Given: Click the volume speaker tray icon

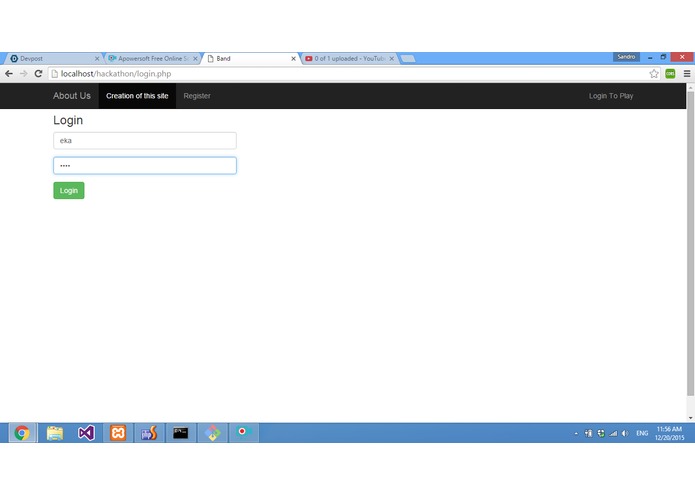Looking at the screenshot, I should 625,433.
